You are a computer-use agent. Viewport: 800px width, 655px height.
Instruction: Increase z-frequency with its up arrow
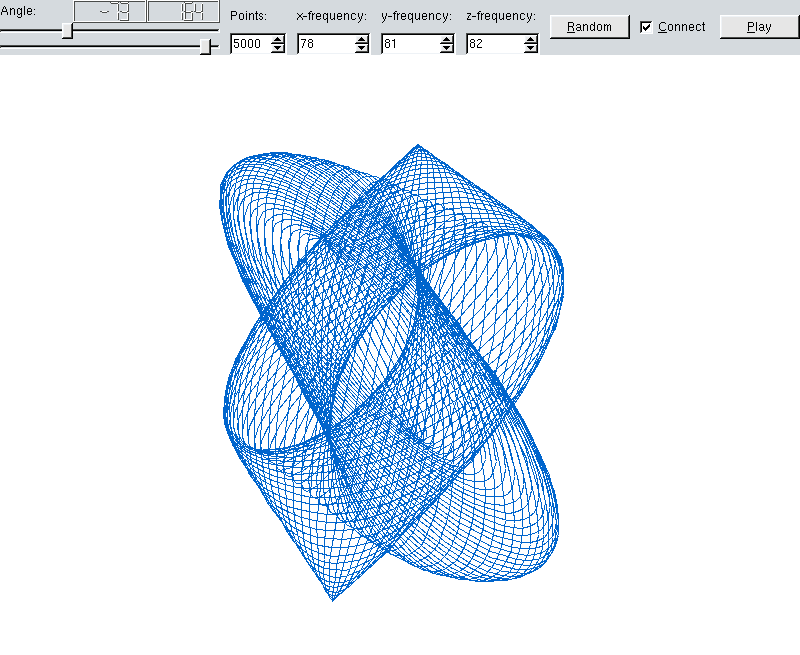[x=531, y=39]
